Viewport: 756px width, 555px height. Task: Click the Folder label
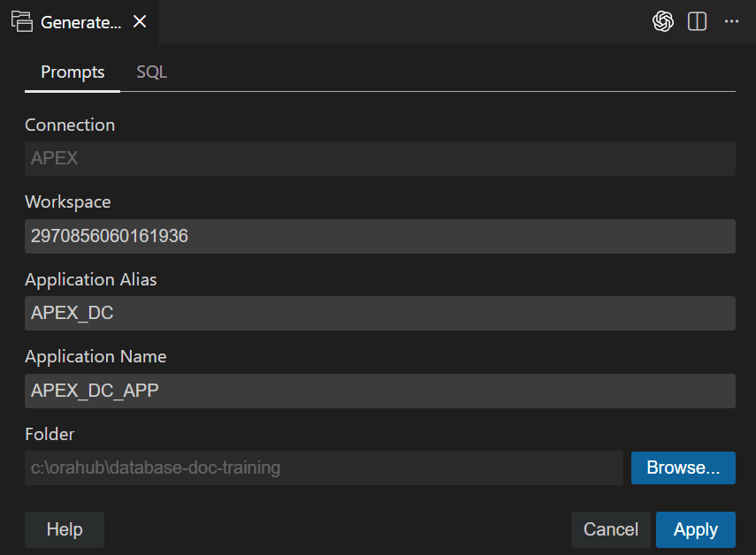[x=50, y=435]
